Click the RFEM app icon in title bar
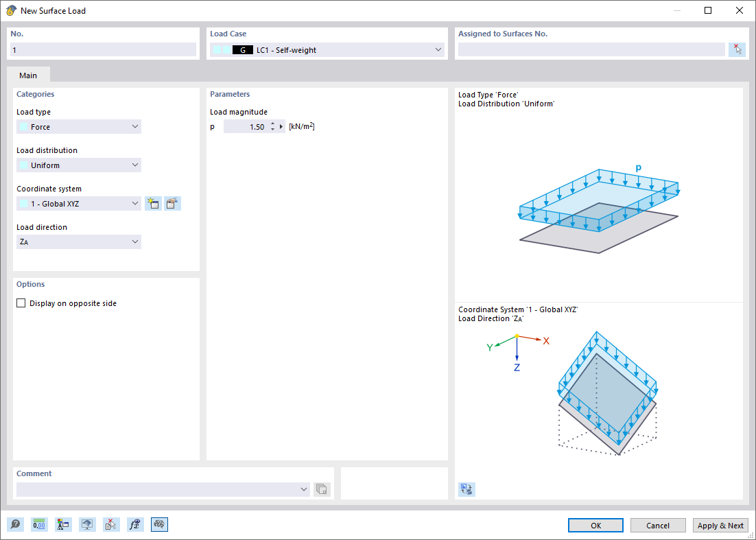The image size is (756, 540). pyautogui.click(x=11, y=10)
